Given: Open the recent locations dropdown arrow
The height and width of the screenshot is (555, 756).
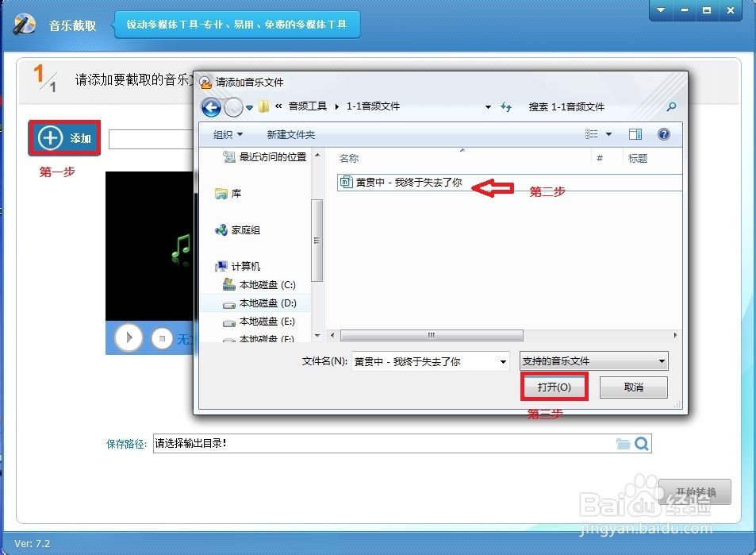Looking at the screenshot, I should tap(249, 107).
